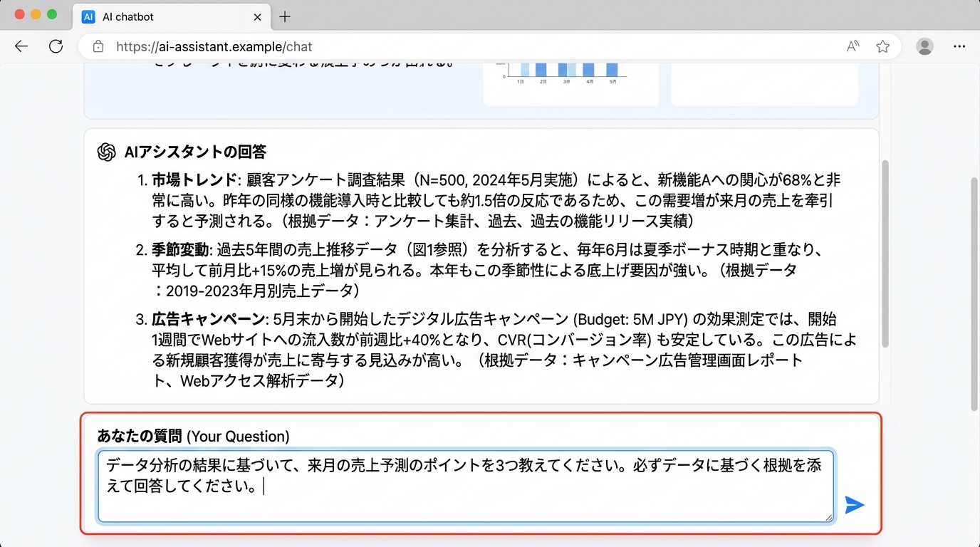Close the AI chatbot tab
Image resolution: width=980 pixels, height=547 pixels.
click(257, 16)
